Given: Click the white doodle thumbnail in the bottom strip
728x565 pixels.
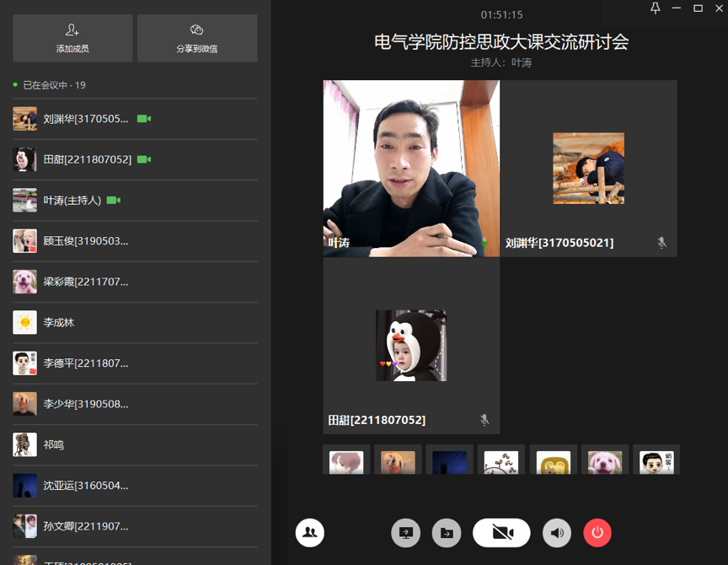Looking at the screenshot, I should coord(501,462).
